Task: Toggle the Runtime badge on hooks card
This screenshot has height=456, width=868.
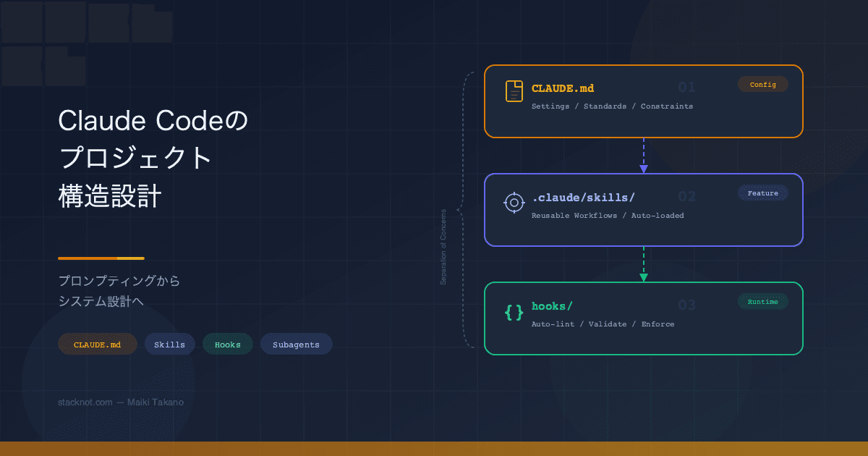Action: click(x=762, y=302)
